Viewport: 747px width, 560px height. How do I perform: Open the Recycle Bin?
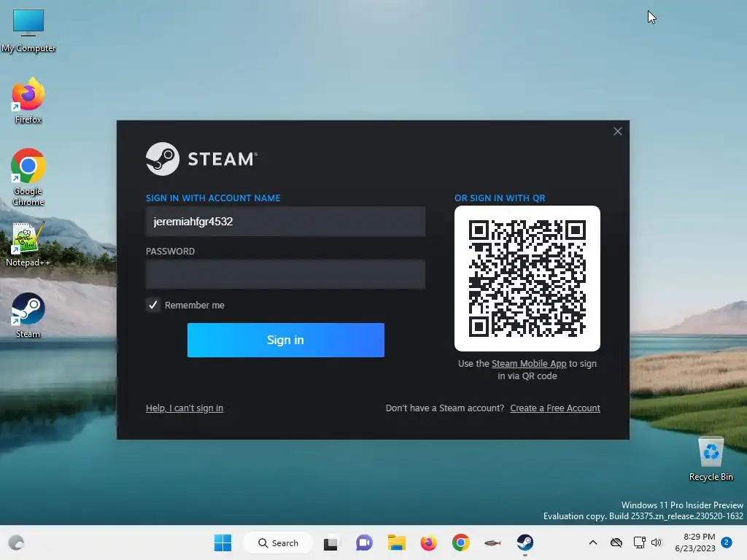click(x=711, y=459)
